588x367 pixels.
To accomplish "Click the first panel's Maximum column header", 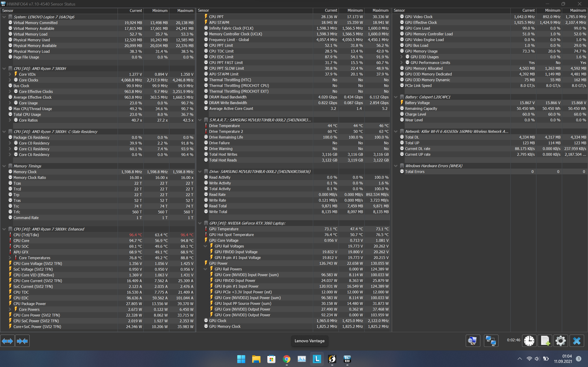I will 185,11.
